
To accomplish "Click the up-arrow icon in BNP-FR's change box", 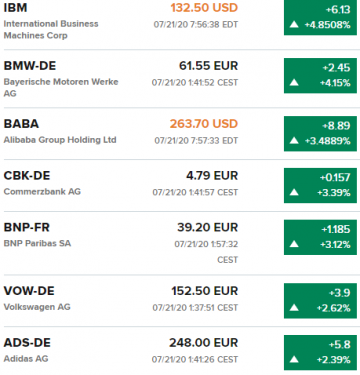I will (x=294, y=244).
